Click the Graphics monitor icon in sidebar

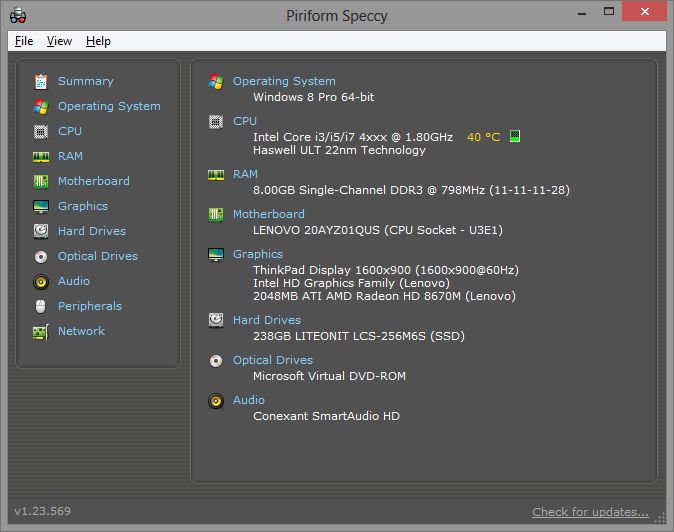pyautogui.click(x=41, y=206)
